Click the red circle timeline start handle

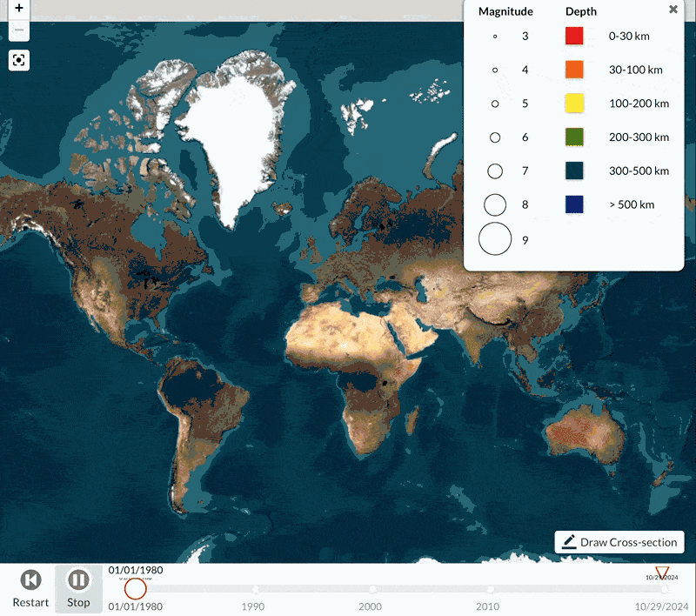coord(135,589)
